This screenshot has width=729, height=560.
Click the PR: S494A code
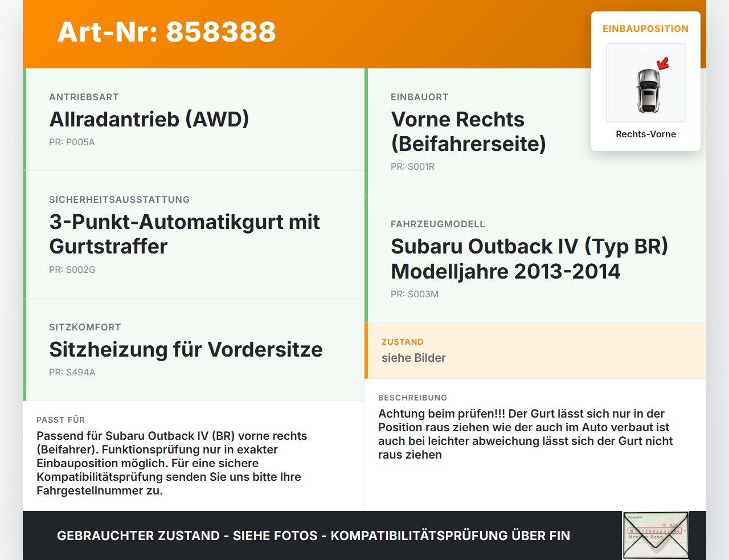[x=72, y=372]
